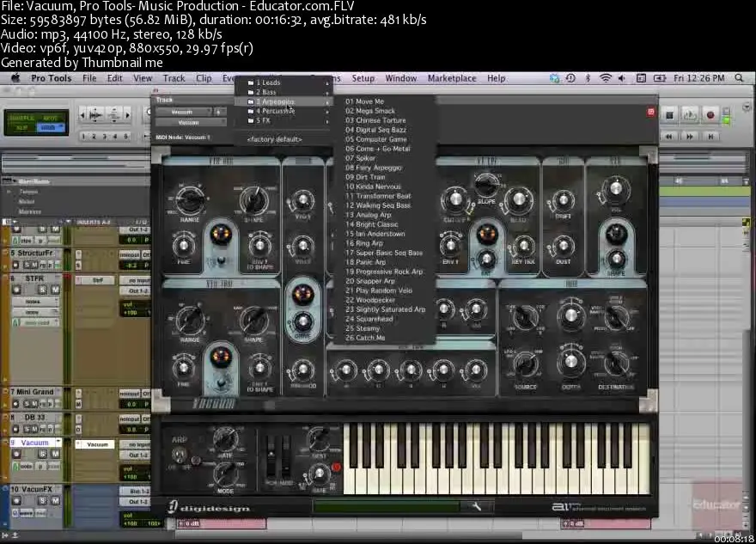Click the zoom in right arrow button

tap(128, 115)
